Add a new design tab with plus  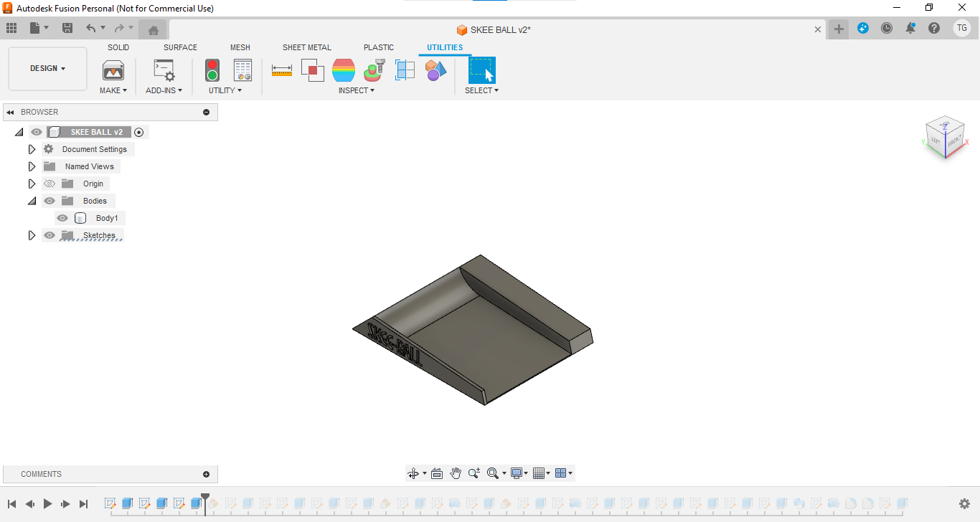tap(839, 29)
